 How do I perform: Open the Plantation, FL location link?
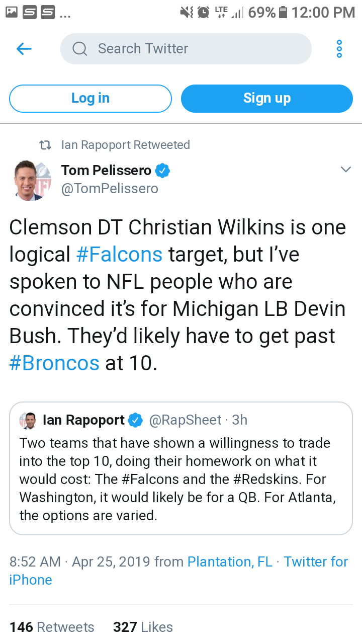pos(230,561)
